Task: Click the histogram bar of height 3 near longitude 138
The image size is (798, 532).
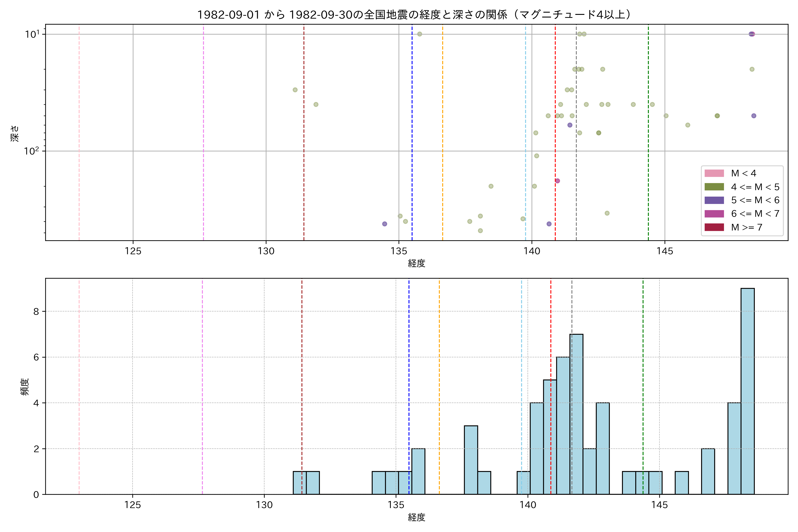Action: click(x=471, y=460)
